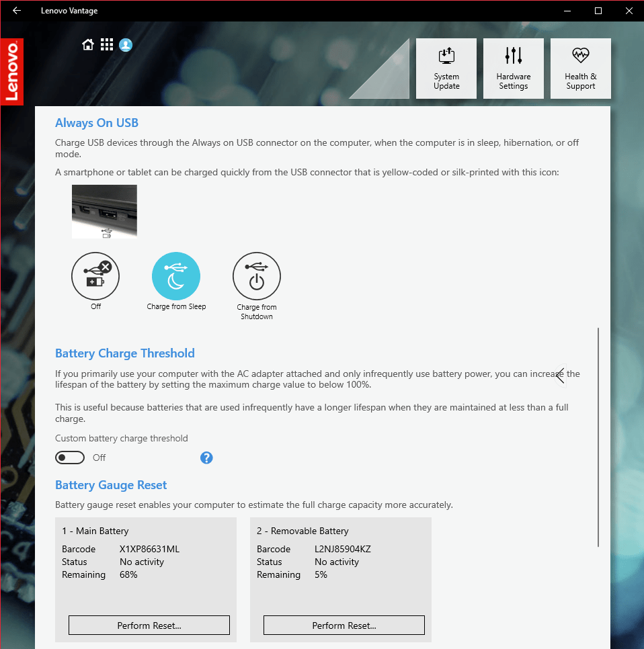Viewport: 644px width, 649px height.
Task: Click the 2 - Removable Battery title
Action: (303, 531)
